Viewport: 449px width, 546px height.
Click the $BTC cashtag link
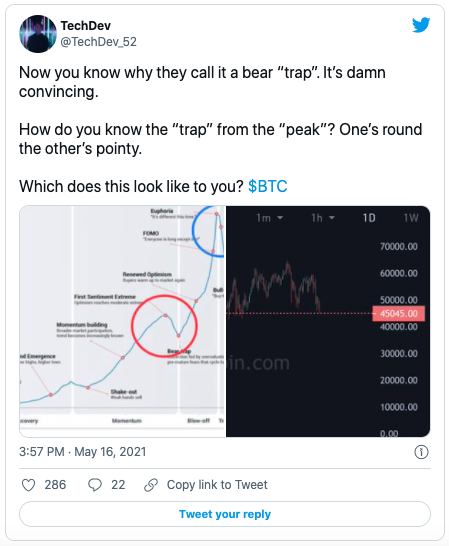click(x=268, y=186)
